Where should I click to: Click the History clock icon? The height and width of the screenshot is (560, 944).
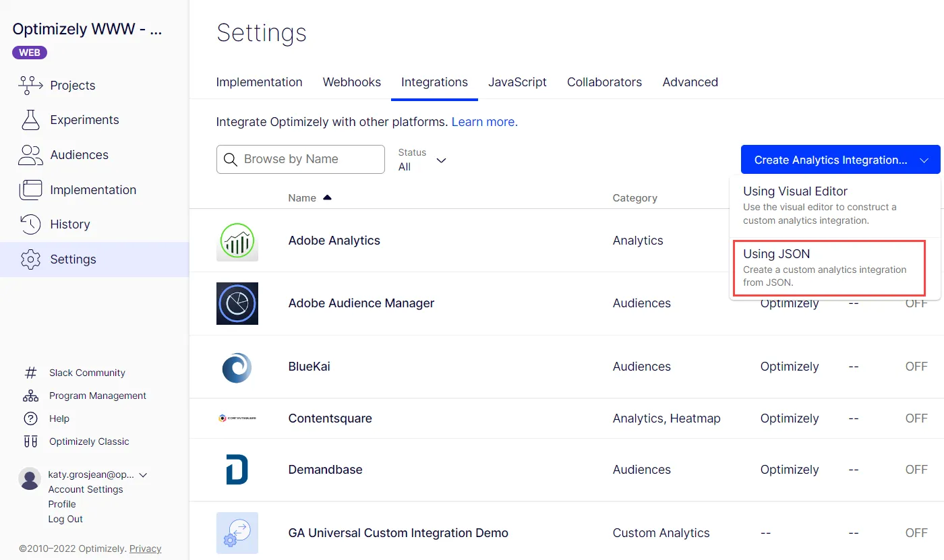[30, 224]
